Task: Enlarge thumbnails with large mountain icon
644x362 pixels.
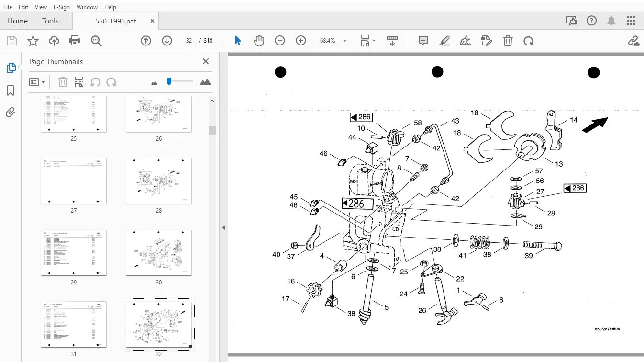Action: pyautogui.click(x=205, y=82)
